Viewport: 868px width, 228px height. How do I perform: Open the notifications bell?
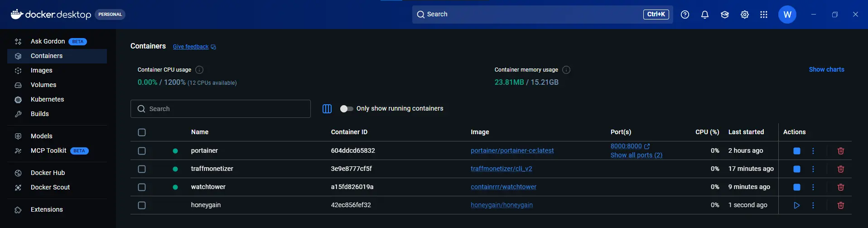(x=705, y=15)
